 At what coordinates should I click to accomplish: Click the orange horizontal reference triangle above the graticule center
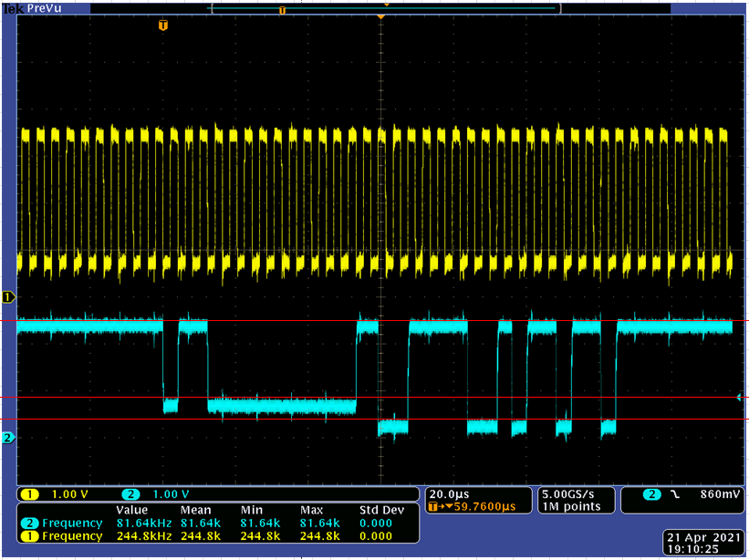pyautogui.click(x=380, y=17)
